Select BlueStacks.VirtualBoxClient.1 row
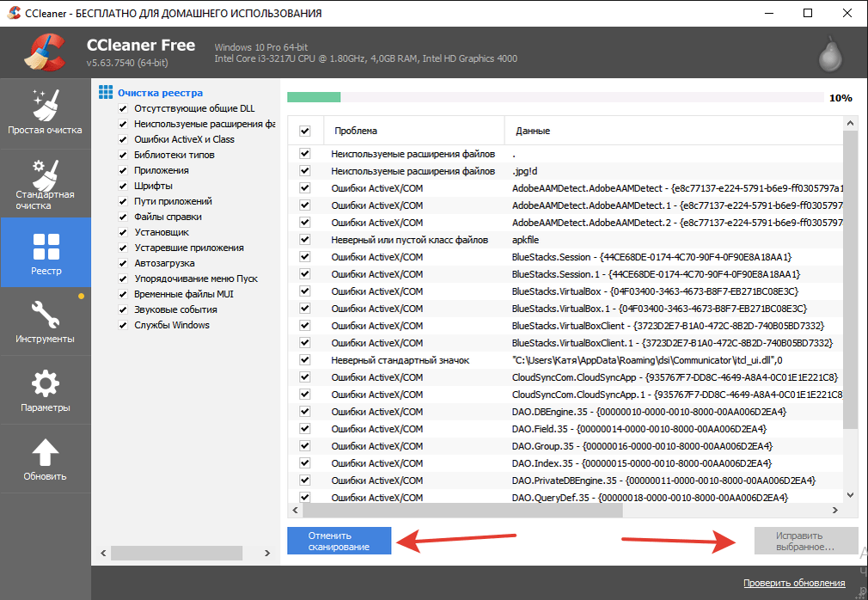The width and height of the screenshot is (868, 600). (x=565, y=343)
